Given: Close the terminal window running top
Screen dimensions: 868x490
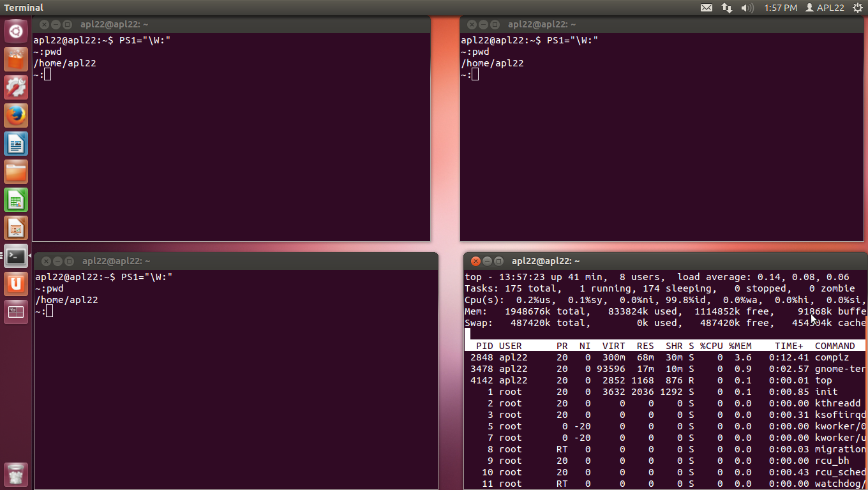Looking at the screenshot, I should [475, 261].
